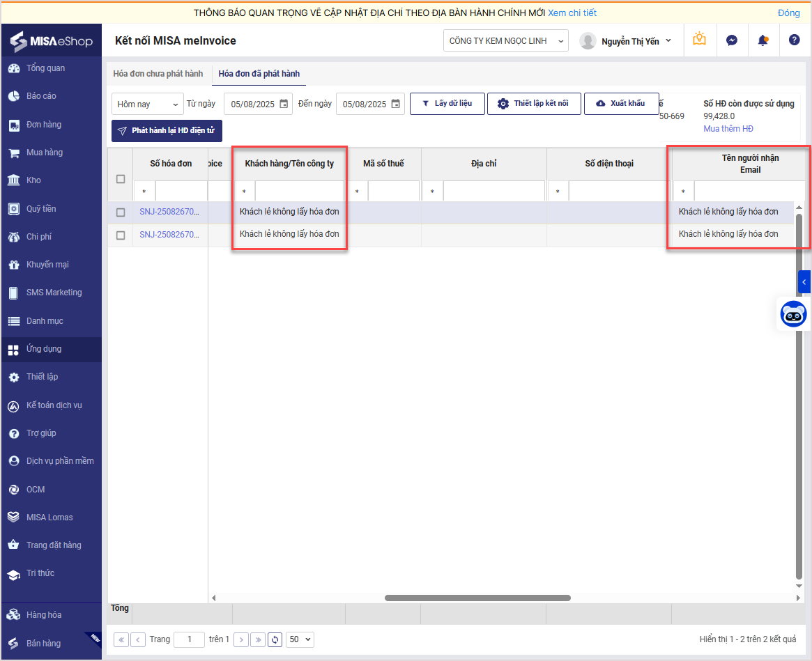Open Báo cáo reports icon
The height and width of the screenshot is (661, 812).
click(x=14, y=96)
